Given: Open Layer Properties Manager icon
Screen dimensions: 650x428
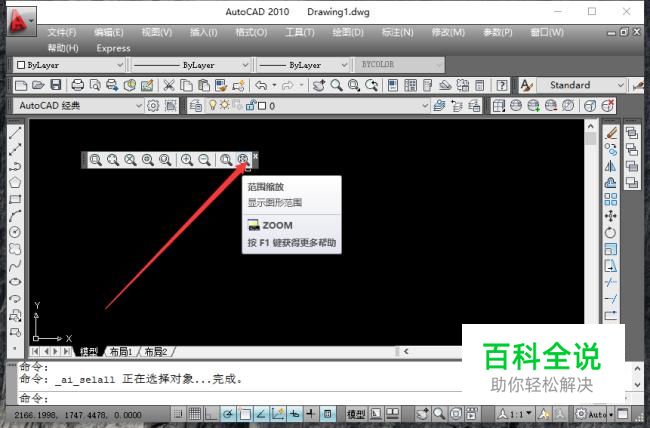Looking at the screenshot, I should 195,106.
